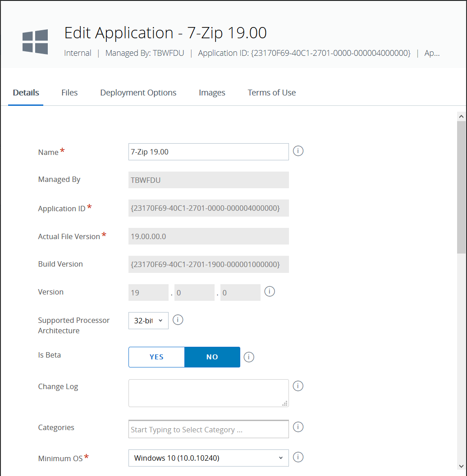
Task: Set Is Beta to NO
Action: tap(212, 357)
